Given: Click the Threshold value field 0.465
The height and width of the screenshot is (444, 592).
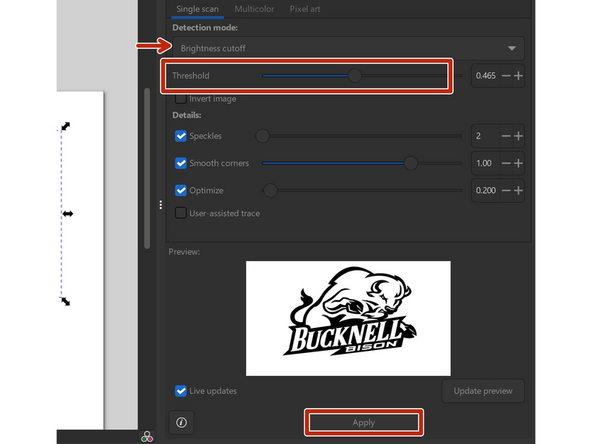Looking at the screenshot, I should 486,76.
